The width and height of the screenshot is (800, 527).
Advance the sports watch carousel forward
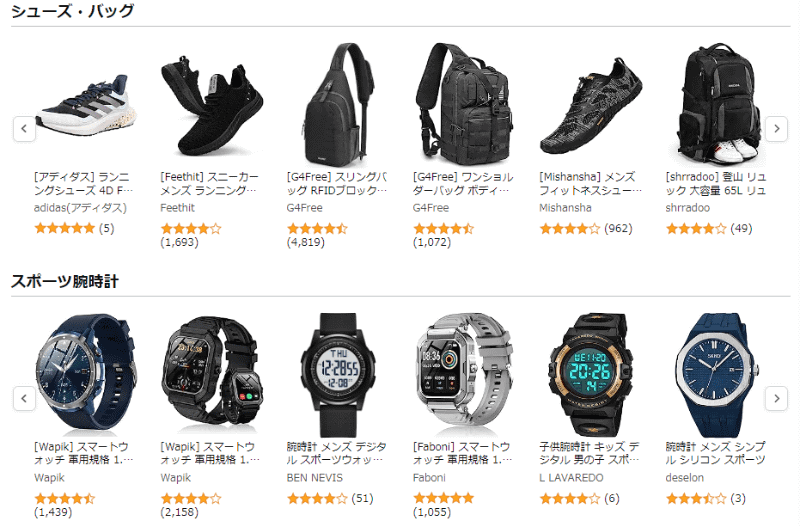[x=776, y=398]
